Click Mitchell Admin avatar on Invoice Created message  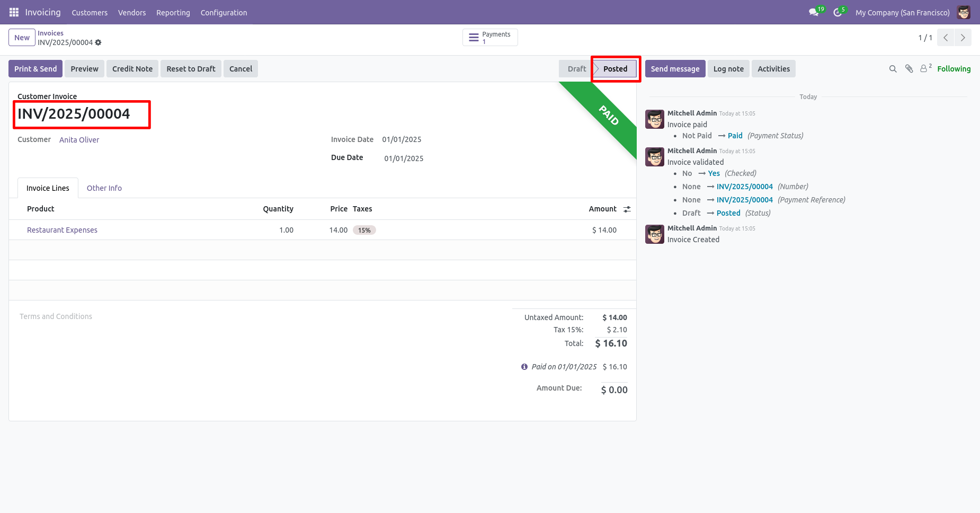point(655,234)
